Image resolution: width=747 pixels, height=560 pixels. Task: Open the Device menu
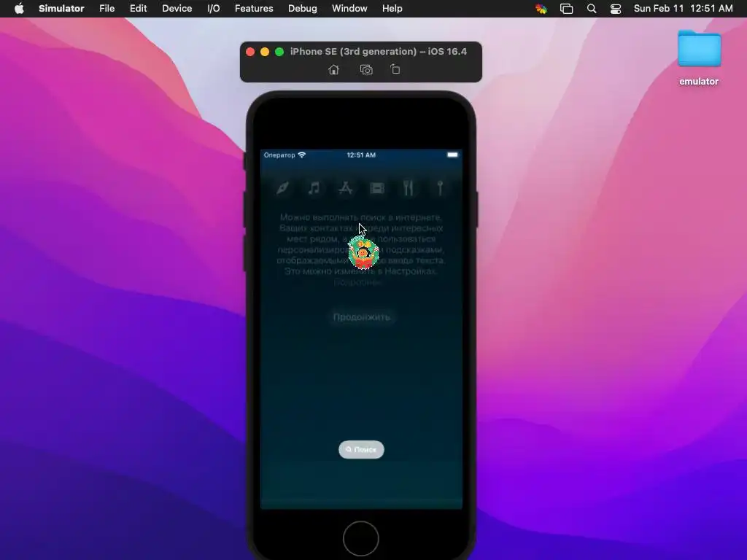(177, 9)
